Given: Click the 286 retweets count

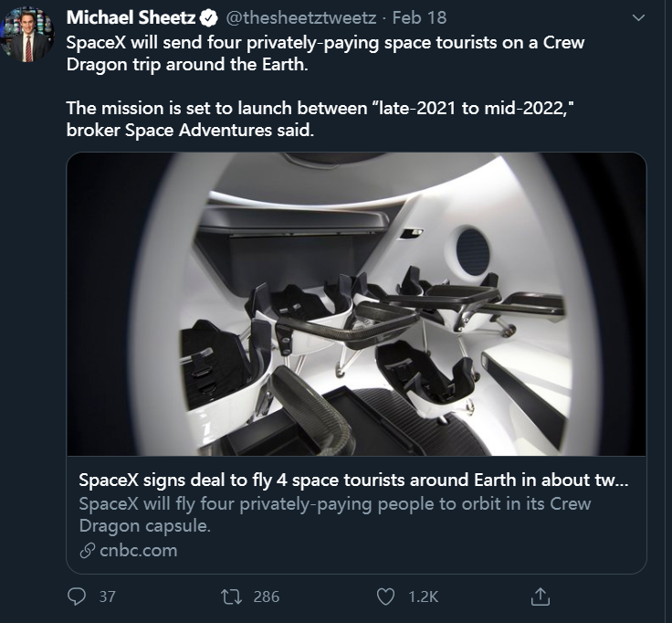Looking at the screenshot, I should 266,597.
